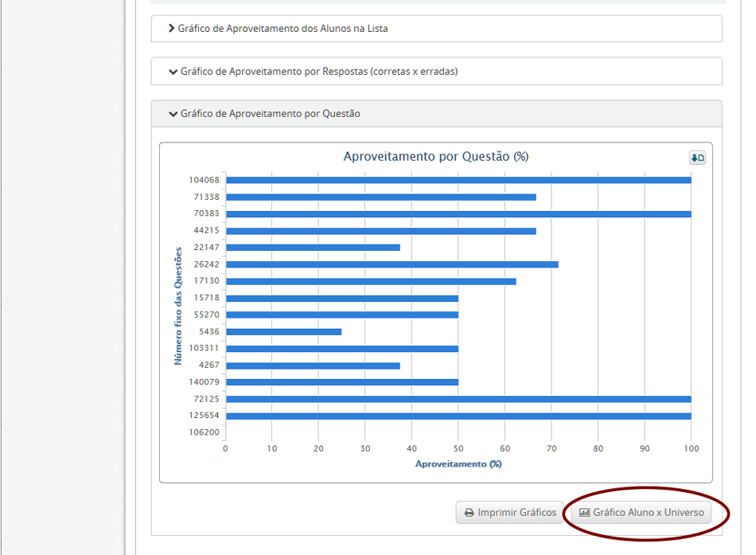Screen dimensions: 756x555
Task: Expand the Alunos na Lista chevron arrow
Action: (x=171, y=29)
